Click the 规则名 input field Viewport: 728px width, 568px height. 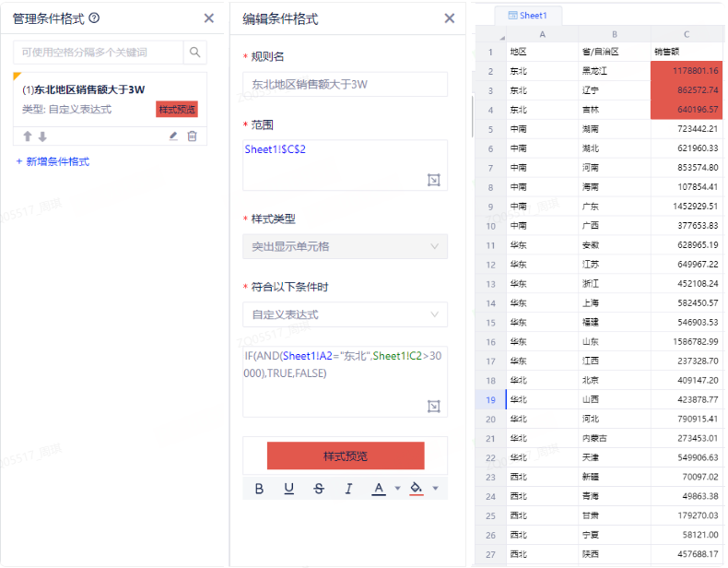[345, 85]
